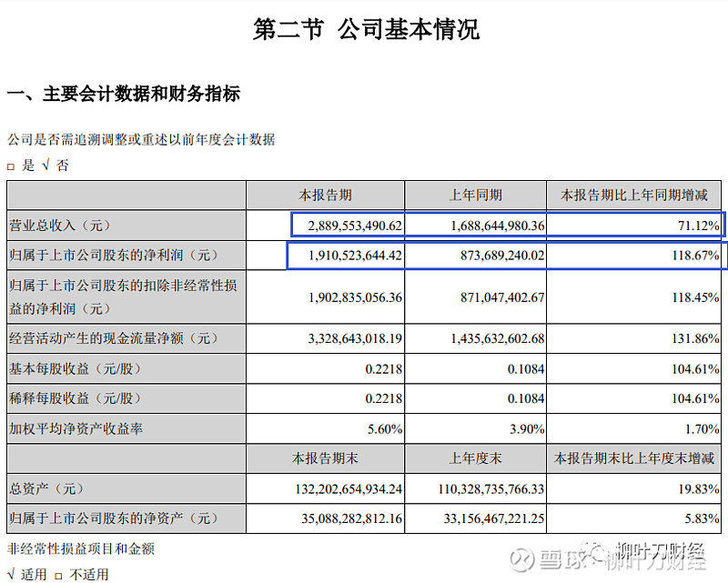Click the sentence 公司是否需追溯调整或重述以前年度会计数据
Image resolution: width=728 pixels, height=583 pixels.
coord(141,139)
